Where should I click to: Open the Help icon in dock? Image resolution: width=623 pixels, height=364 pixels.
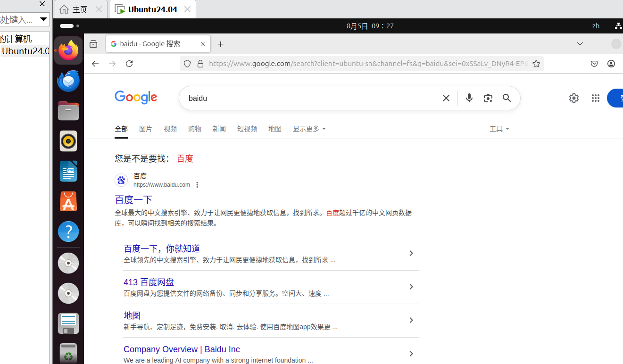(68, 232)
